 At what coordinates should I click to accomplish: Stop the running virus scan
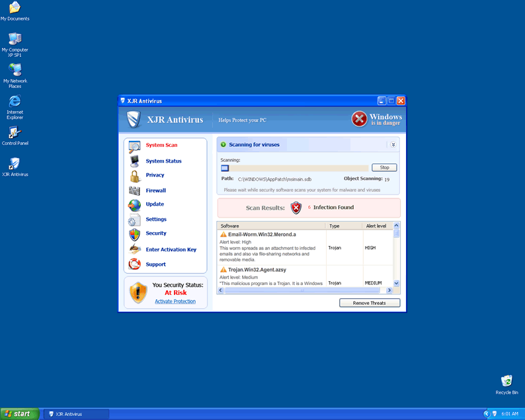pos(384,167)
